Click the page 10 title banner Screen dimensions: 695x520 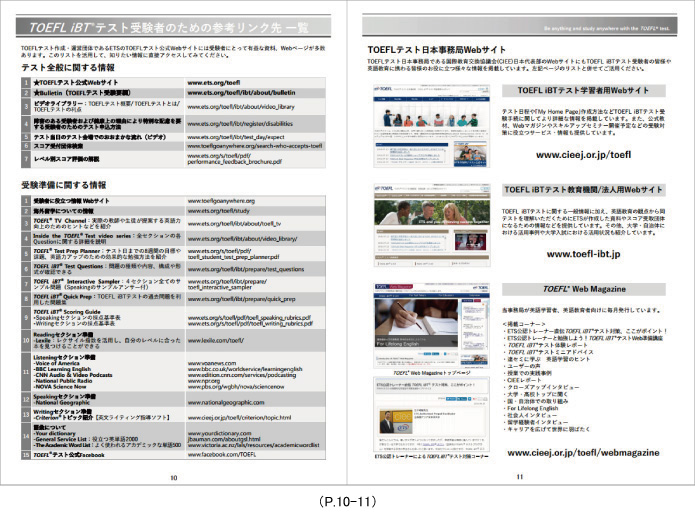point(173,27)
